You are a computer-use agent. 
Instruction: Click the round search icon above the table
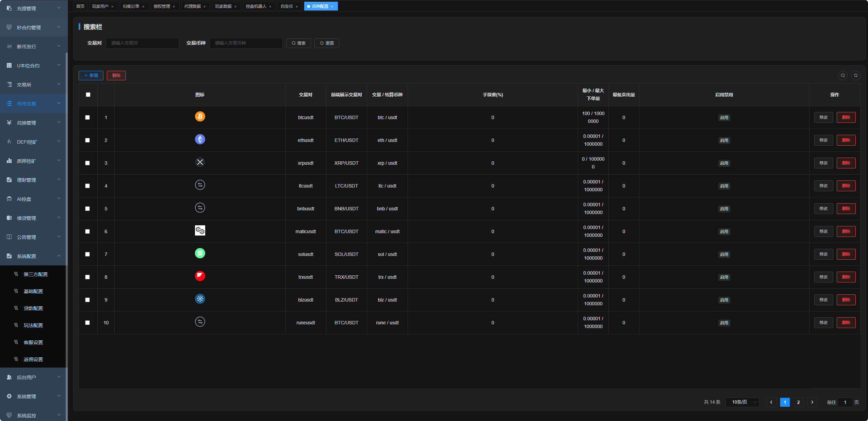pyautogui.click(x=842, y=76)
